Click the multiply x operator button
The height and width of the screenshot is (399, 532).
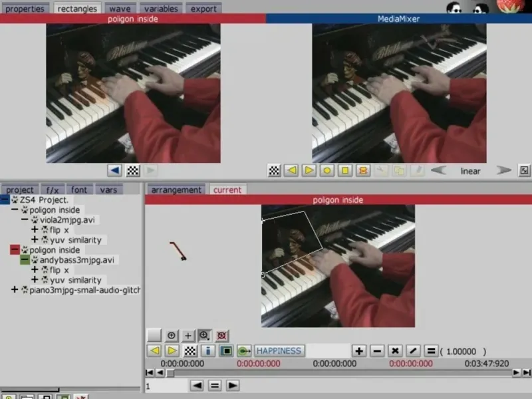tap(395, 350)
